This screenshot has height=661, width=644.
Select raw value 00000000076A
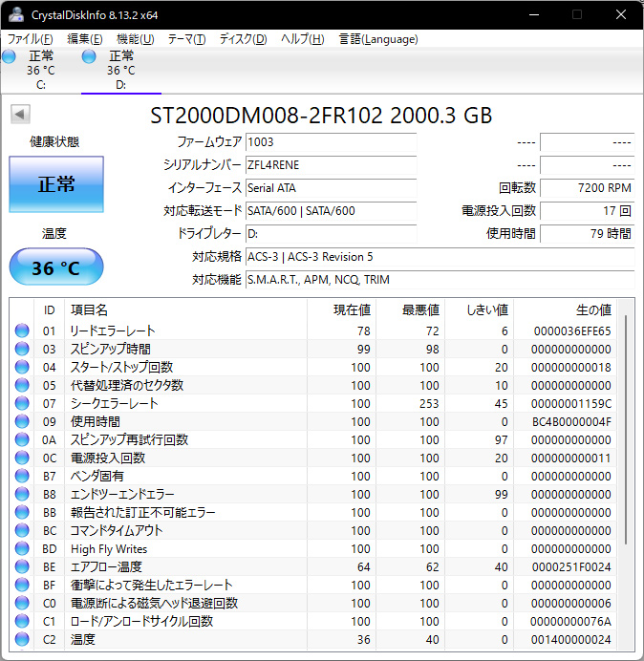(570, 621)
